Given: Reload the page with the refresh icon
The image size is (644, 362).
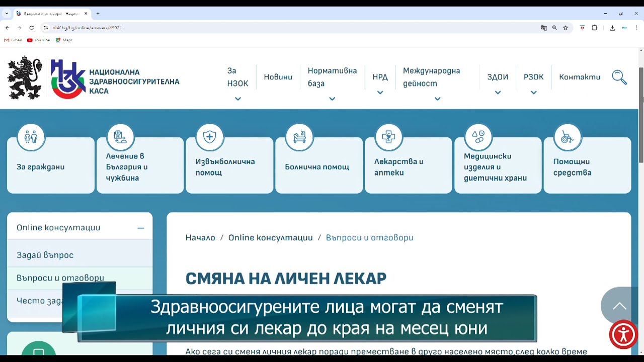Looking at the screenshot, I should (31, 28).
